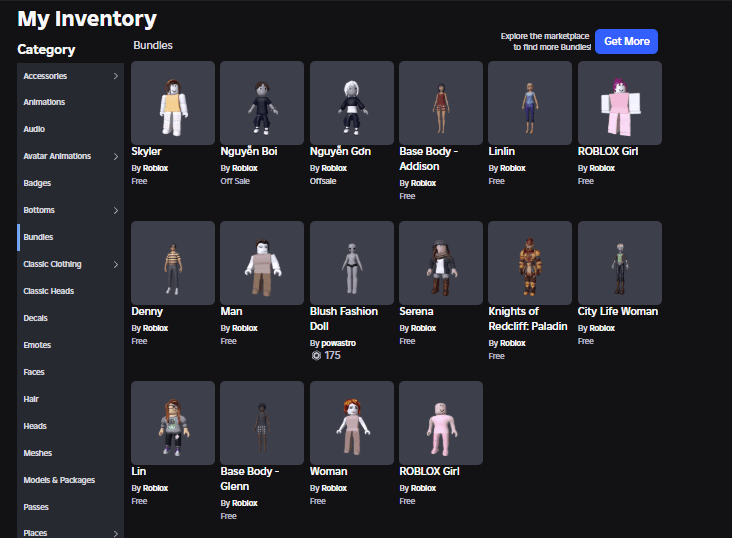Viewport: 732px width, 538px height.
Task: Open the Serena bundle thumbnail
Action: (x=441, y=263)
